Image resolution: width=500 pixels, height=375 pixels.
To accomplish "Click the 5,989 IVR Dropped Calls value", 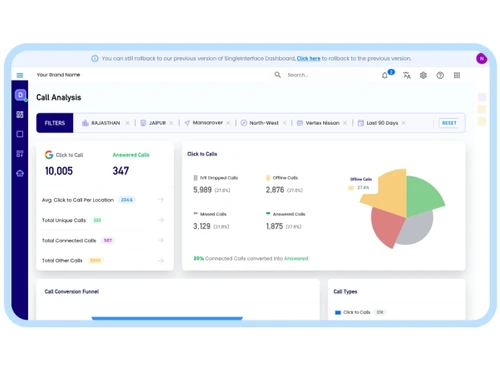I will coord(202,190).
